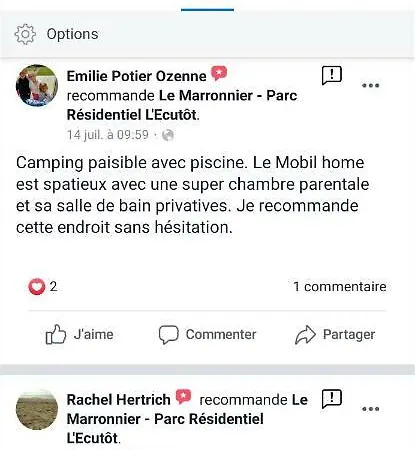The width and height of the screenshot is (415, 450).
Task: Open three-dot menu on Emilie's post
Action: (371, 85)
